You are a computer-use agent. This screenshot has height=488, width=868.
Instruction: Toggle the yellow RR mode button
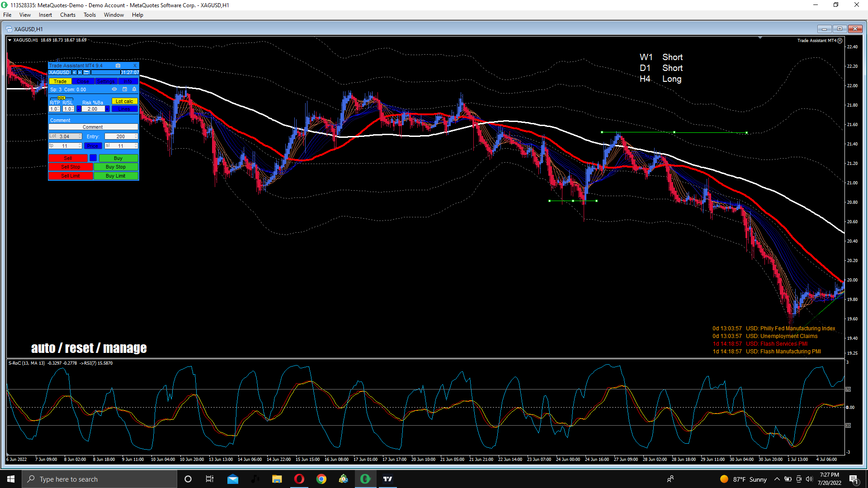click(61, 98)
